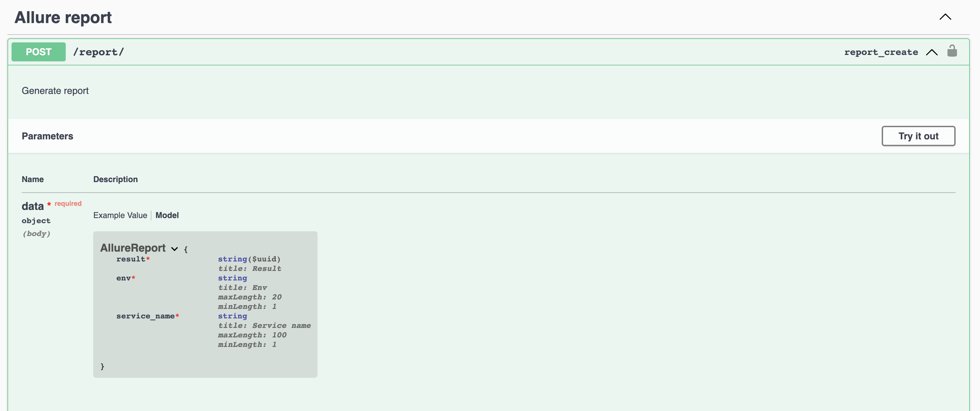This screenshot has height=411, width=980.
Task: Click the env property name
Action: click(123, 278)
